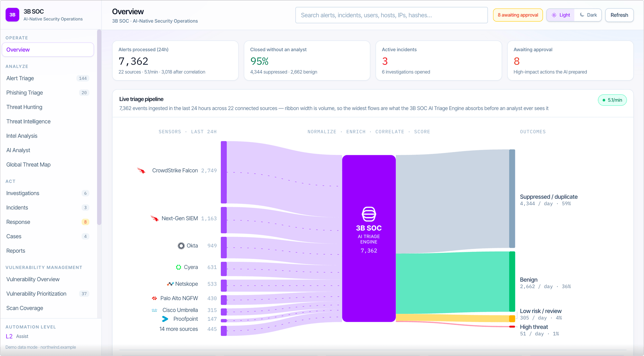The height and width of the screenshot is (356, 644).
Task: Click the CrowdStrike Falcon logo icon
Action: [x=141, y=171]
